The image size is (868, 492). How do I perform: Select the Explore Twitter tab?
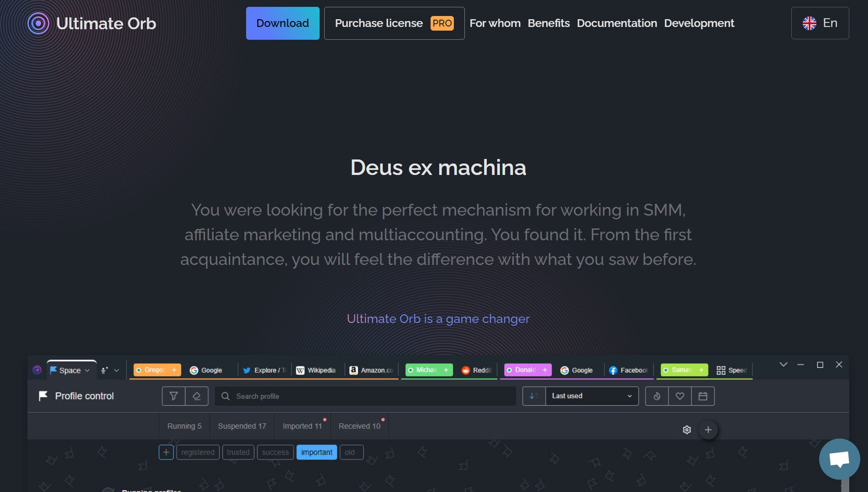[x=264, y=370]
